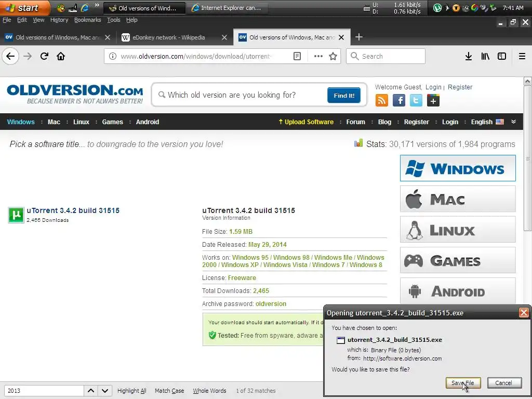The height and width of the screenshot is (399, 532).
Task: Expand the language selector chevron
Action: click(514, 122)
